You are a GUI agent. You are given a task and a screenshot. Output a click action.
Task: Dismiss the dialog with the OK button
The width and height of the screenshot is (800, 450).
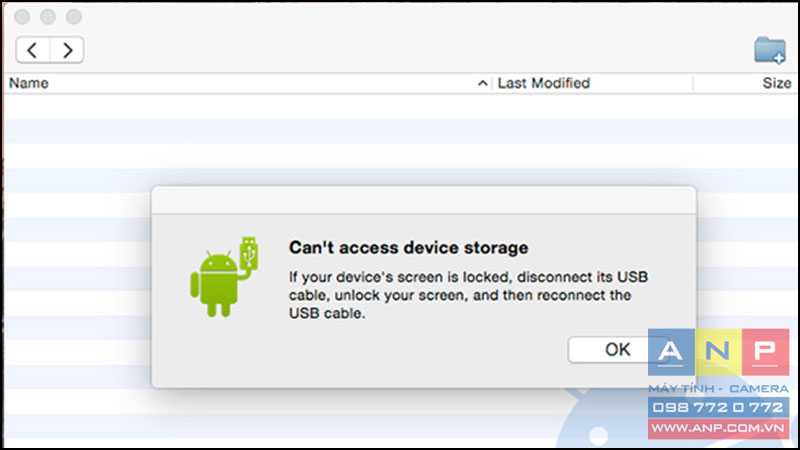tap(617, 349)
